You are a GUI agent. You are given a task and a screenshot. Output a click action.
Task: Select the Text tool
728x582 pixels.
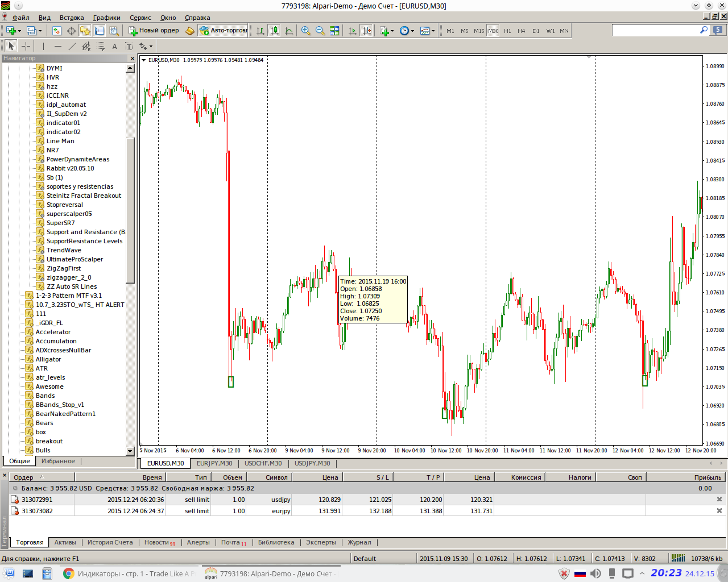point(114,46)
